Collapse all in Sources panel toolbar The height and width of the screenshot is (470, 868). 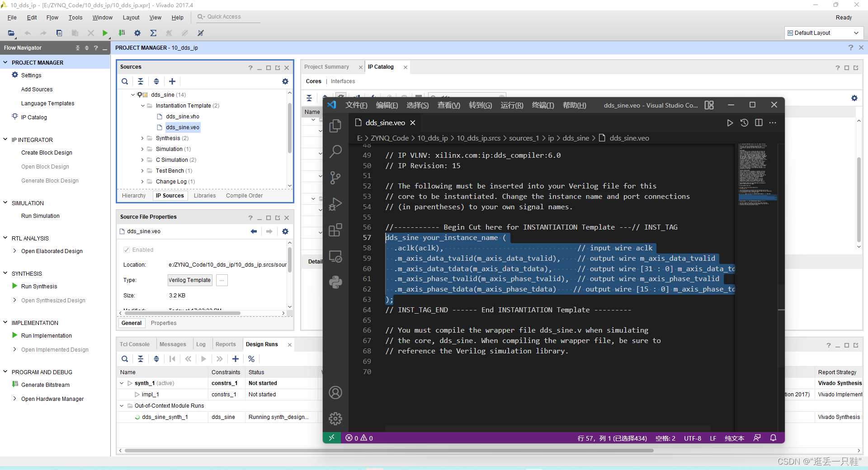141,81
